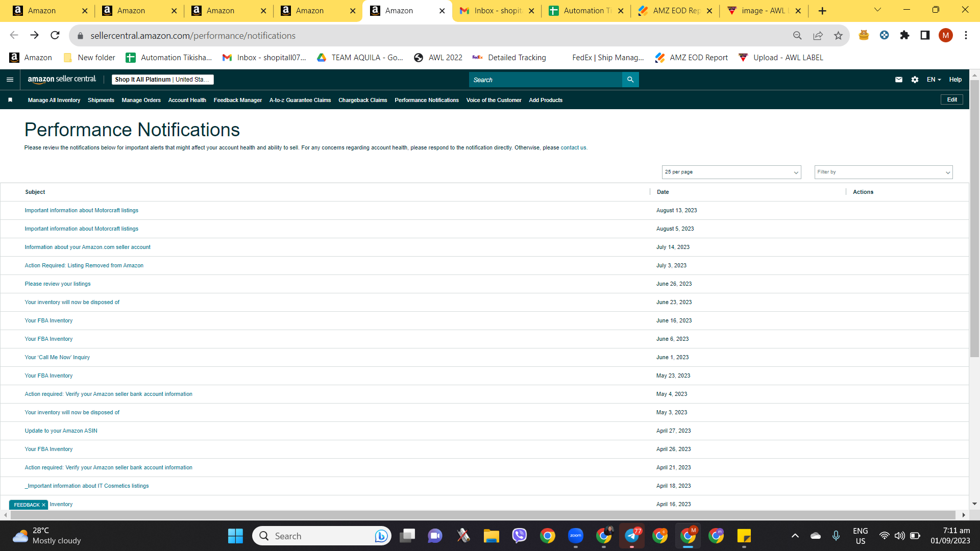Open Feedback Manager menu item

pyautogui.click(x=238, y=100)
